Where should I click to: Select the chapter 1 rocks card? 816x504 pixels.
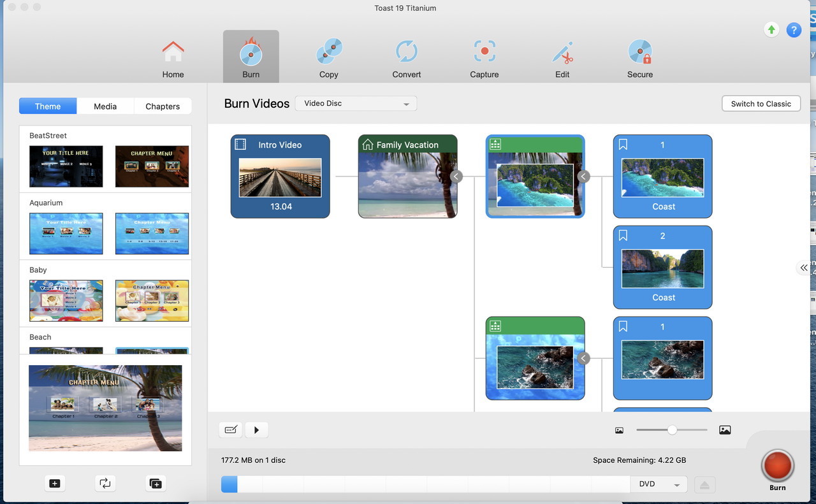click(x=663, y=358)
